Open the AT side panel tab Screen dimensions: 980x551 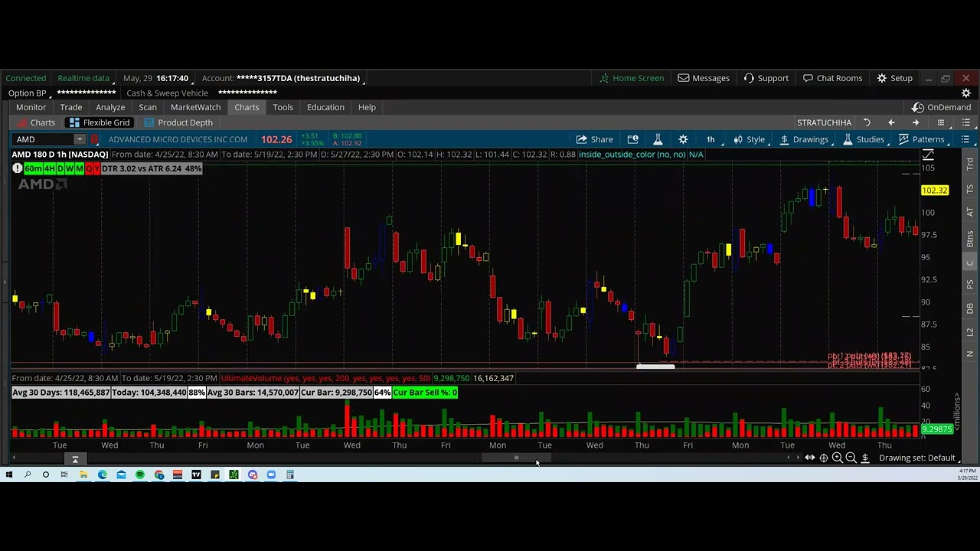pos(969,212)
